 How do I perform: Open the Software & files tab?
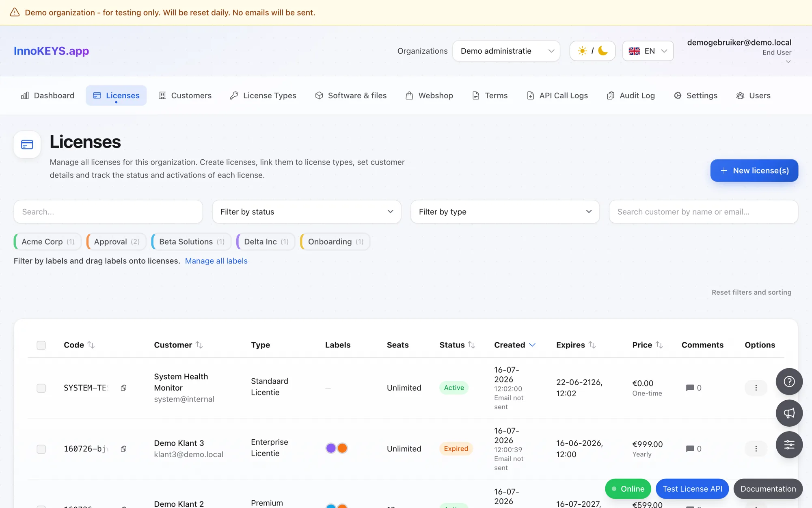point(351,96)
